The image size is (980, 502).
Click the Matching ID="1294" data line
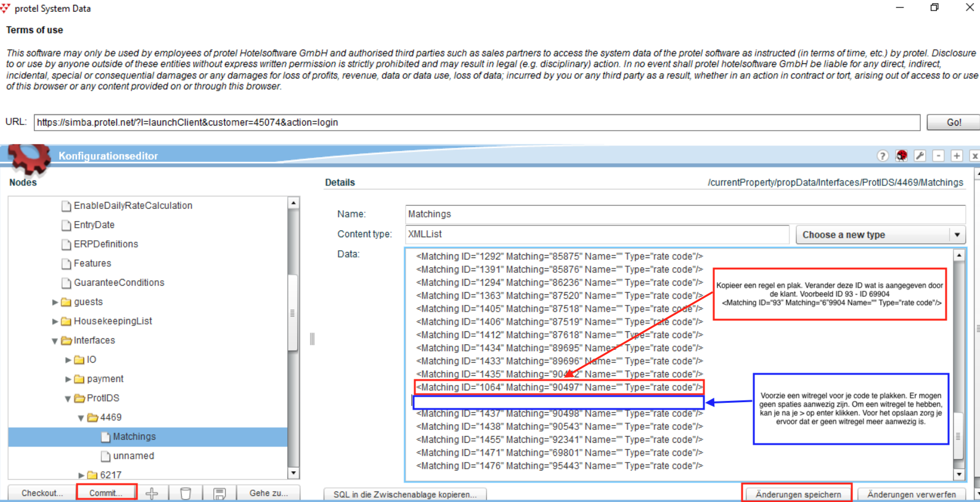click(560, 283)
